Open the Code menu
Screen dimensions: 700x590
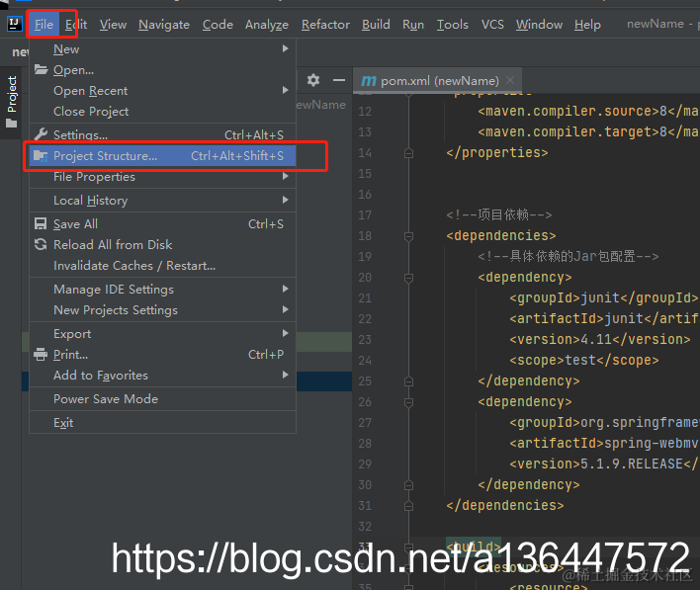pos(218,24)
